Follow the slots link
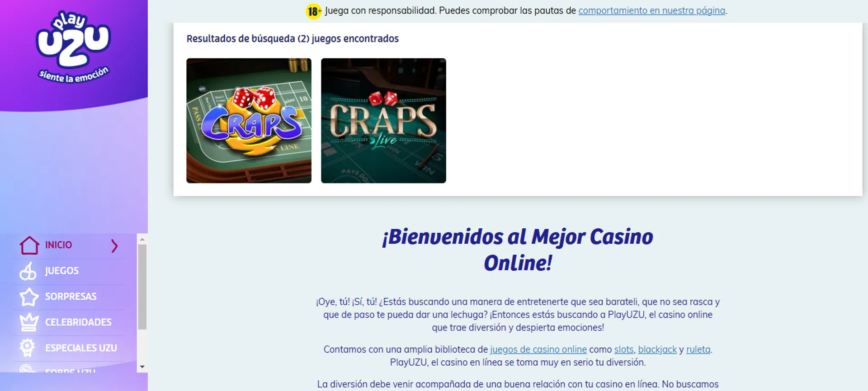The height and width of the screenshot is (391, 868). (x=624, y=349)
